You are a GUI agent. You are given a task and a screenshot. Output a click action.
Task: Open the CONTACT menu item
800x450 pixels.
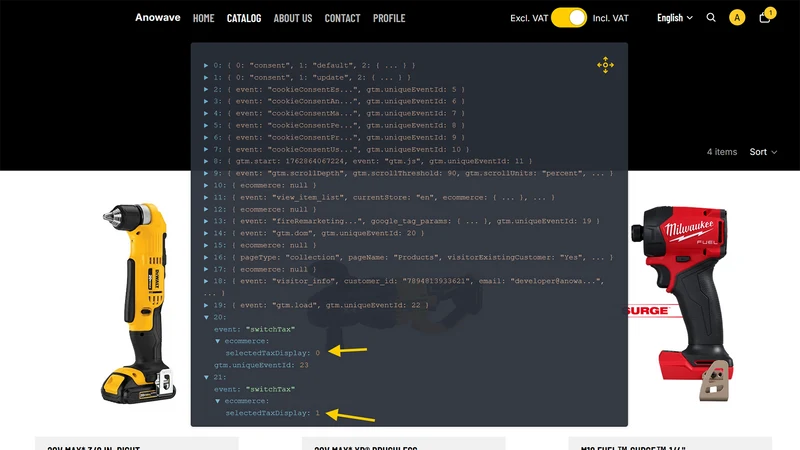coord(342,18)
